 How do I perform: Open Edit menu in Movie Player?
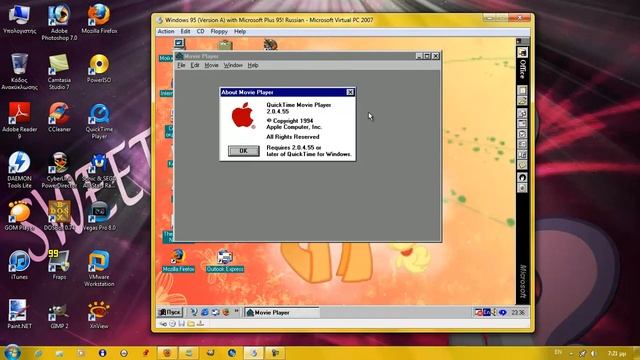(x=195, y=65)
